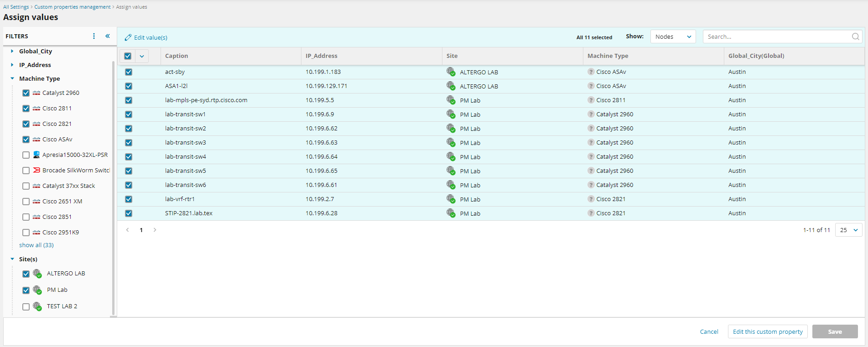Click the Cisco ASAv filter device icon
This screenshot has width=868, height=347.
[36, 140]
